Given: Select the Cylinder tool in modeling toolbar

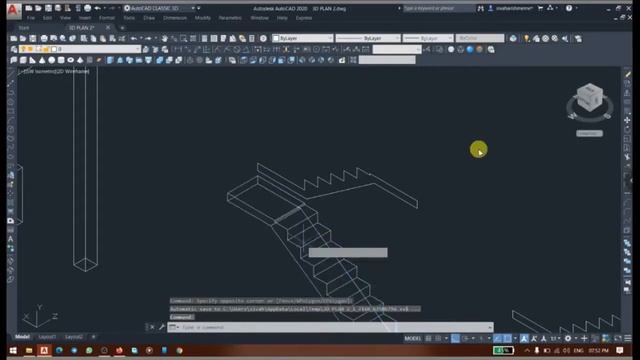Looking at the screenshot, I should click(61, 60).
